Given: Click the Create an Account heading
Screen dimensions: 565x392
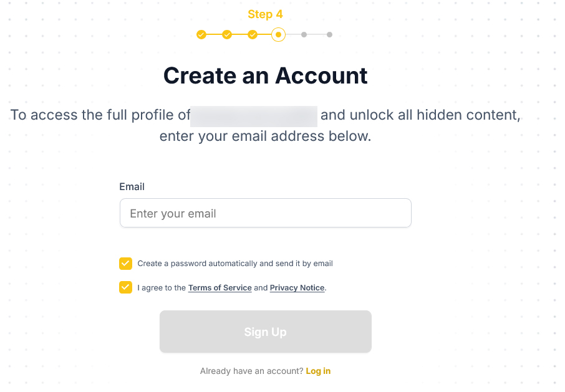Looking at the screenshot, I should pos(265,75).
